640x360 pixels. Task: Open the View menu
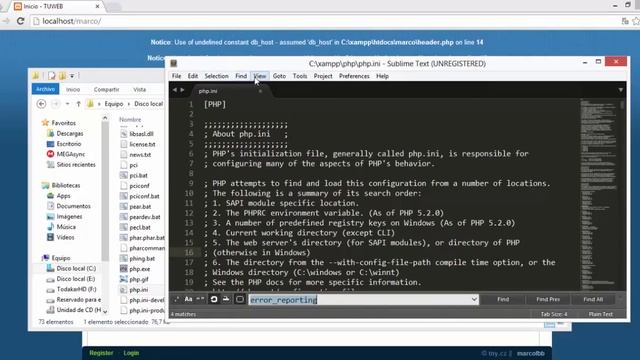click(260, 76)
